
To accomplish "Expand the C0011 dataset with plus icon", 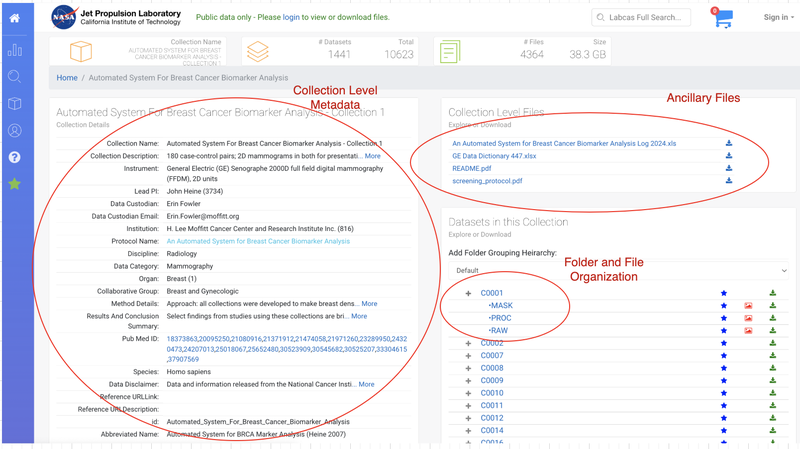I will click(x=468, y=406).
